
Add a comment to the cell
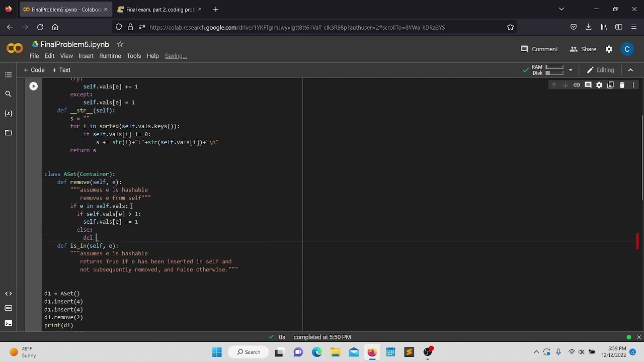pyautogui.click(x=588, y=85)
